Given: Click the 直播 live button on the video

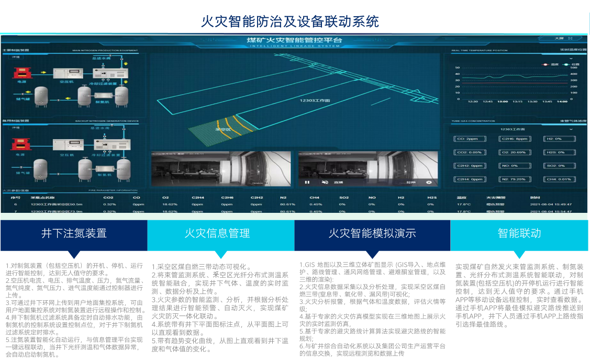Looking at the screenshot, I should 338,183.
